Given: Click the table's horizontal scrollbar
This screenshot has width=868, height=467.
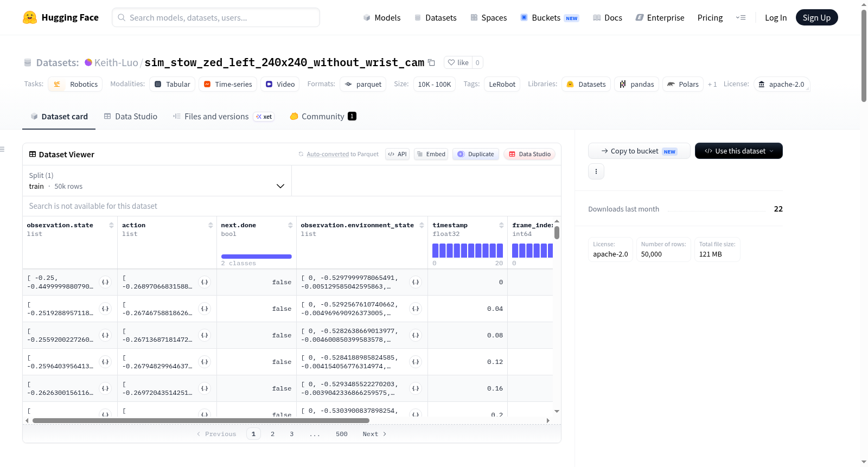Looking at the screenshot, I should tap(201, 420).
